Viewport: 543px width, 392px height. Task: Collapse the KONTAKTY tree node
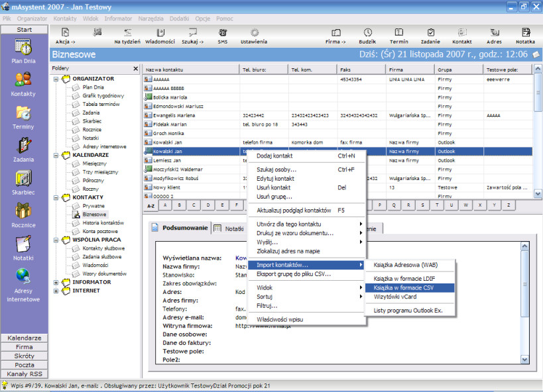coord(56,197)
